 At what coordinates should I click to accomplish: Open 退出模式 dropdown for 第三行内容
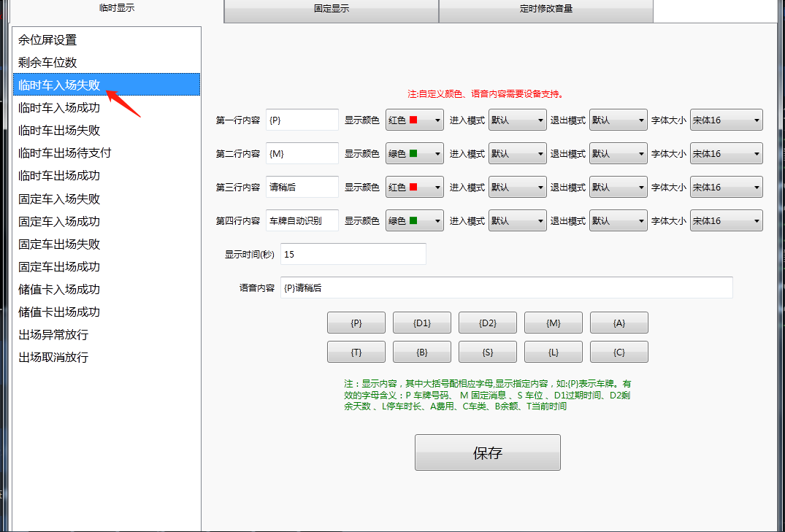coord(619,187)
